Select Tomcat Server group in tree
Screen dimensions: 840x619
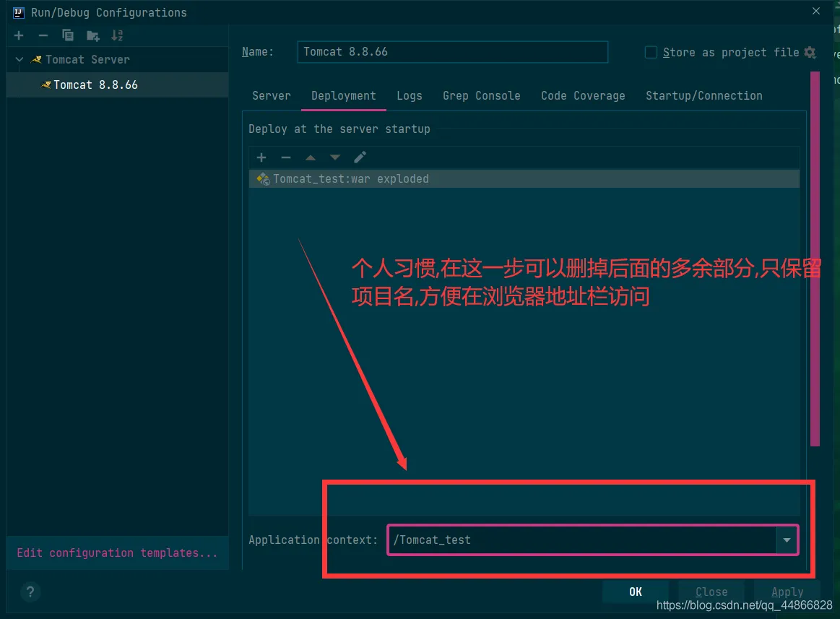point(87,59)
